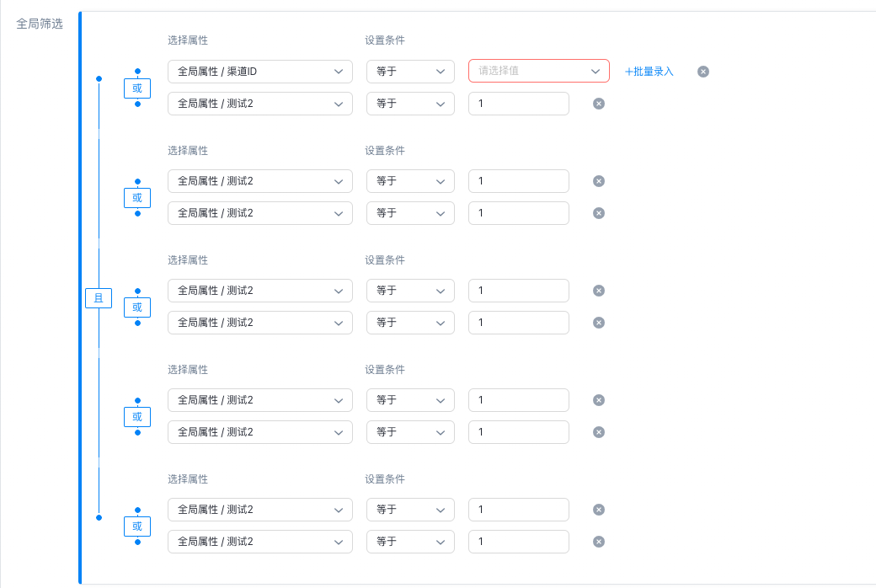Image resolution: width=876 pixels, height=588 pixels.
Task: Remove first row of third 或 group
Action: 598,291
